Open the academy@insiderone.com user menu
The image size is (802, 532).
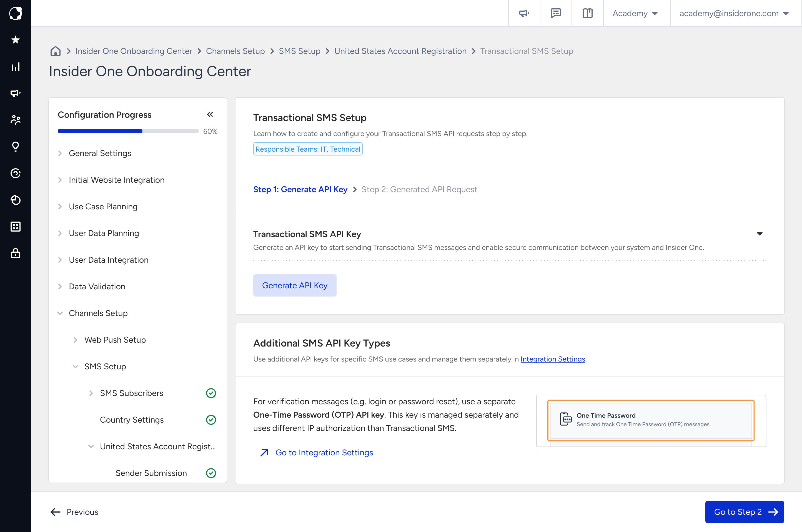735,13
